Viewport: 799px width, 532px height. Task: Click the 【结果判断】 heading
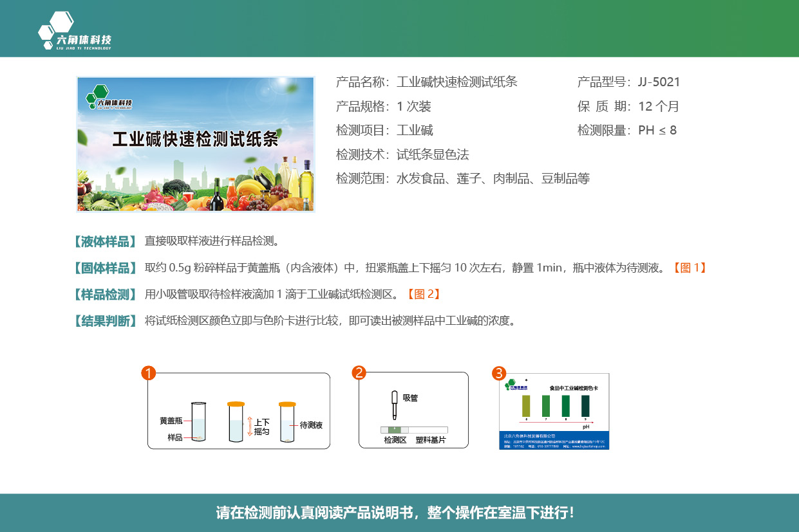click(x=105, y=320)
